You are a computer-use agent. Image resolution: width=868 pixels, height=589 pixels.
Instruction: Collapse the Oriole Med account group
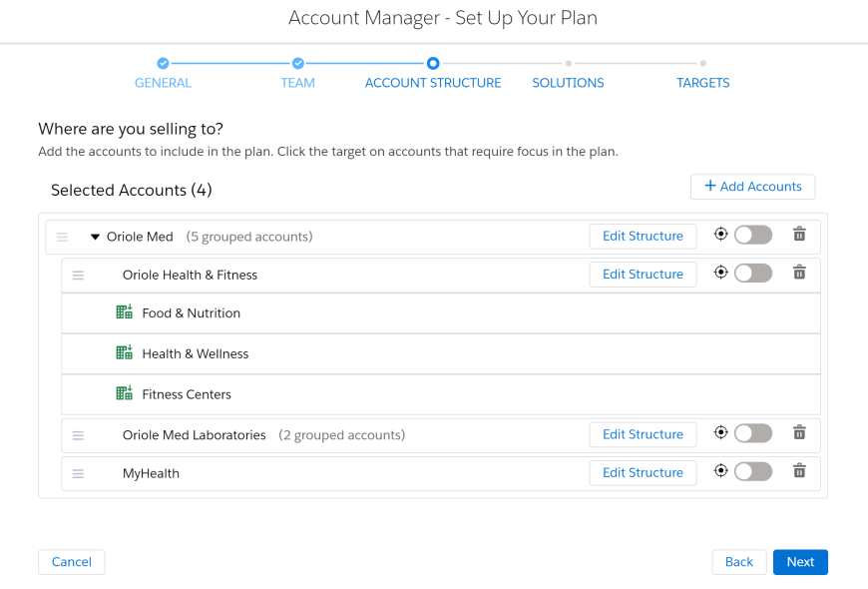click(95, 238)
